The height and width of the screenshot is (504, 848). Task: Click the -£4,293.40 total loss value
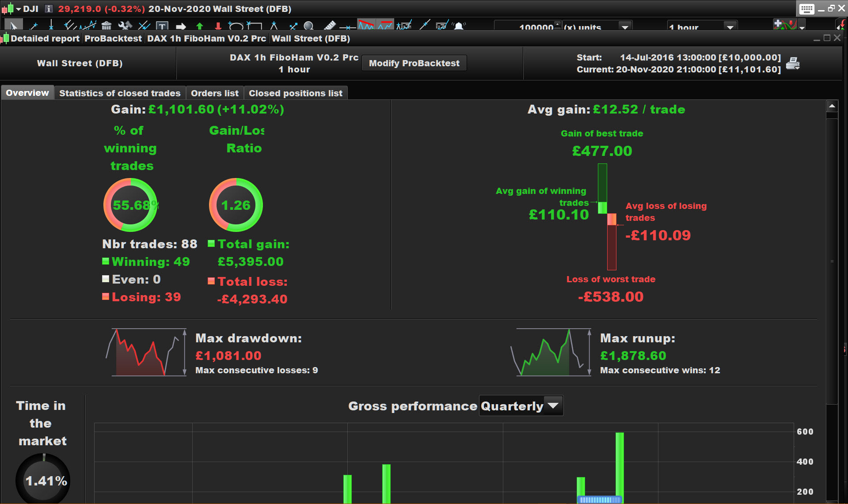252,299
